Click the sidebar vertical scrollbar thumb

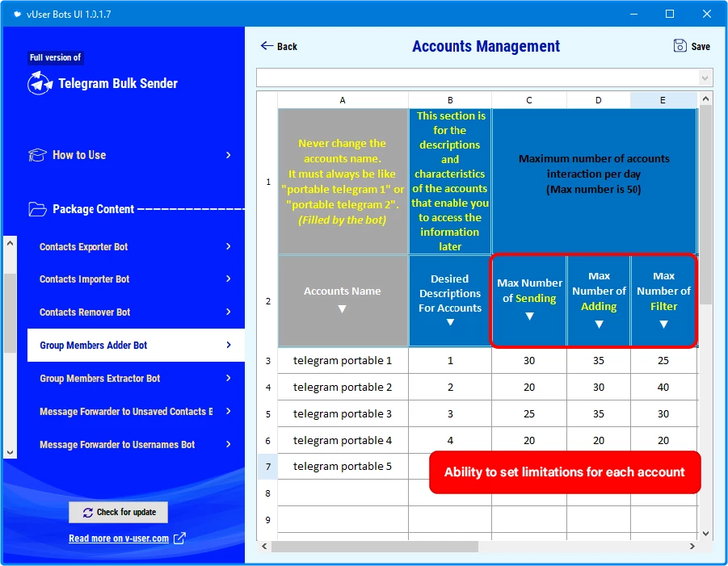tap(11, 313)
